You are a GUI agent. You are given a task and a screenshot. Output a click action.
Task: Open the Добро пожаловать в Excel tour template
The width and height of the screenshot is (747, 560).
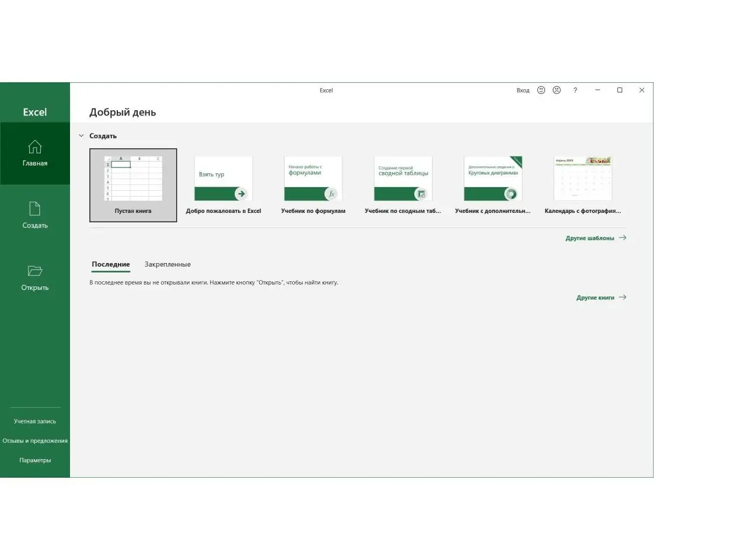[x=224, y=185]
